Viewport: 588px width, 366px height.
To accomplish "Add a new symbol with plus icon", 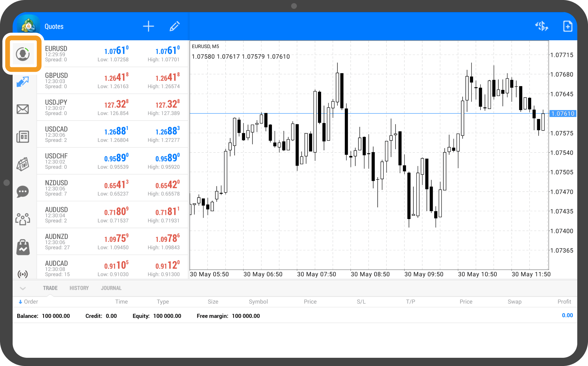I will coord(148,26).
